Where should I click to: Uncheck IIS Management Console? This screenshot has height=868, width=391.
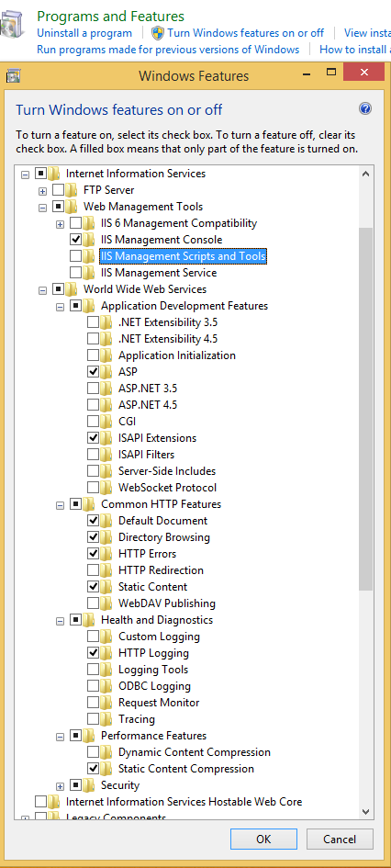(76, 240)
